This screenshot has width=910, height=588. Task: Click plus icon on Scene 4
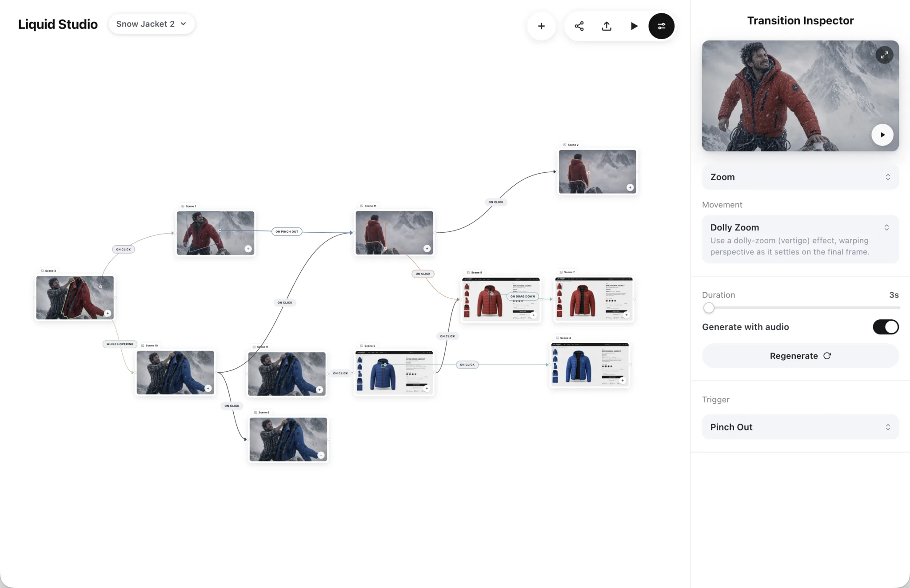[623, 380]
